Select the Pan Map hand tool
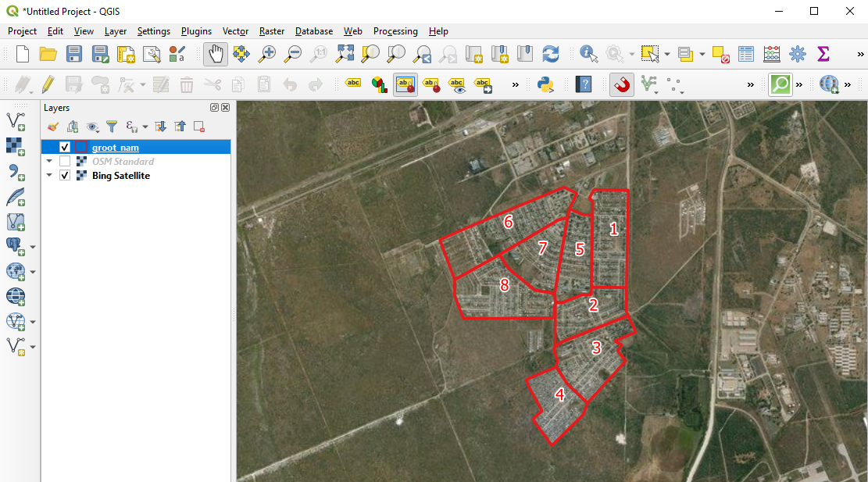Image resolution: width=868 pixels, height=482 pixels. point(216,54)
